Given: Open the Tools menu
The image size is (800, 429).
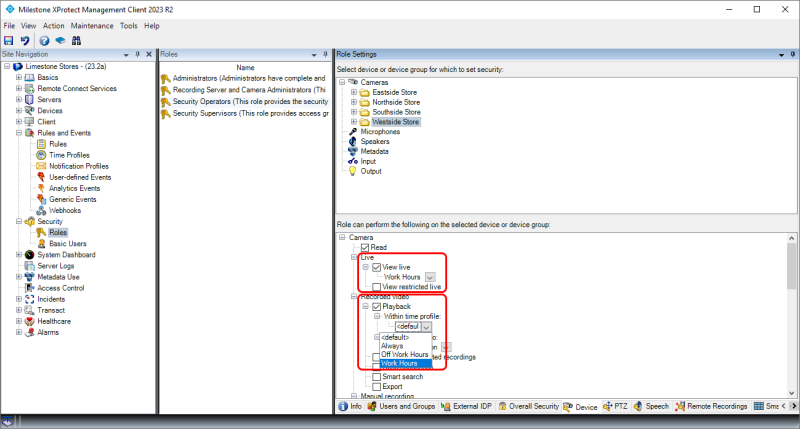Looking at the screenshot, I should 129,26.
